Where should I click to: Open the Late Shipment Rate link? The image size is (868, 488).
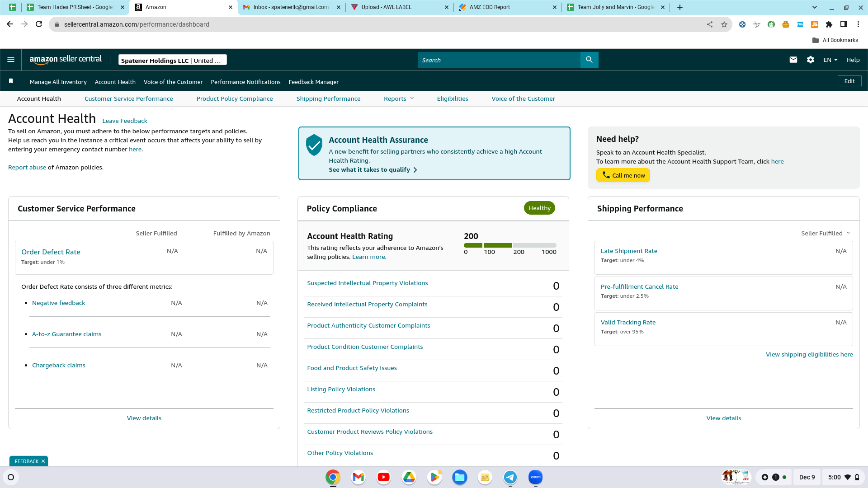[629, 251]
